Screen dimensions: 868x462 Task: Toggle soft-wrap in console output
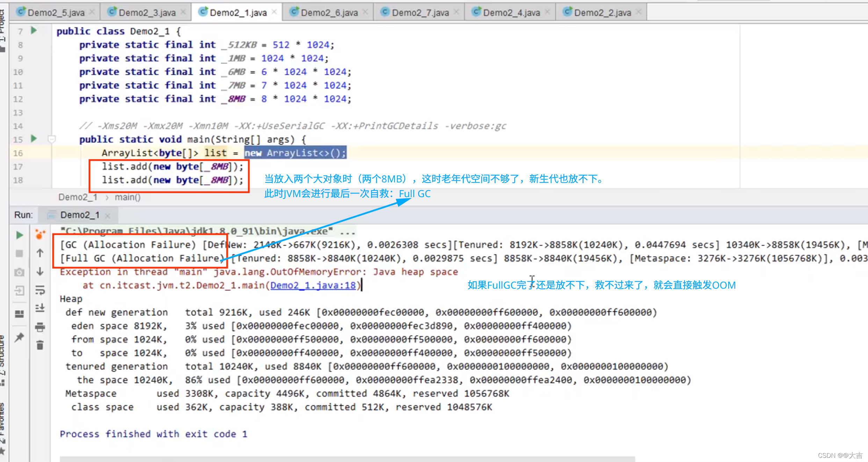click(40, 290)
